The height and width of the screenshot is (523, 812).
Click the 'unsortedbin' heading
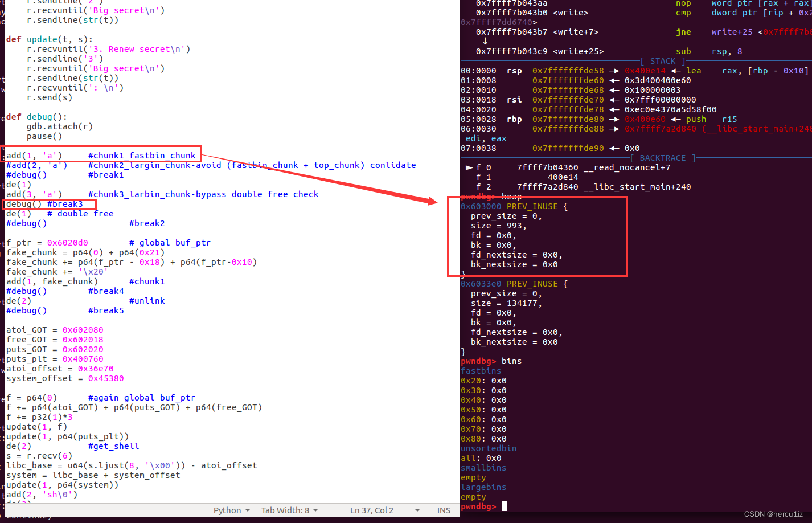(x=489, y=448)
